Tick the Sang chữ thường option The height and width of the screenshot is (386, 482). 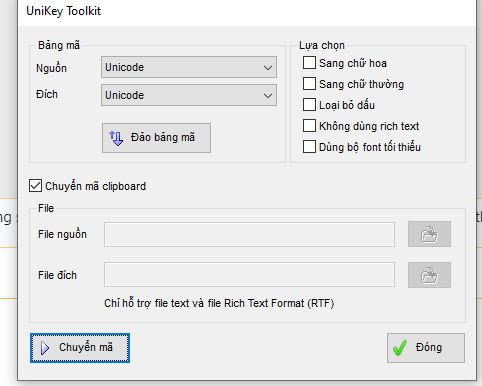(x=309, y=84)
